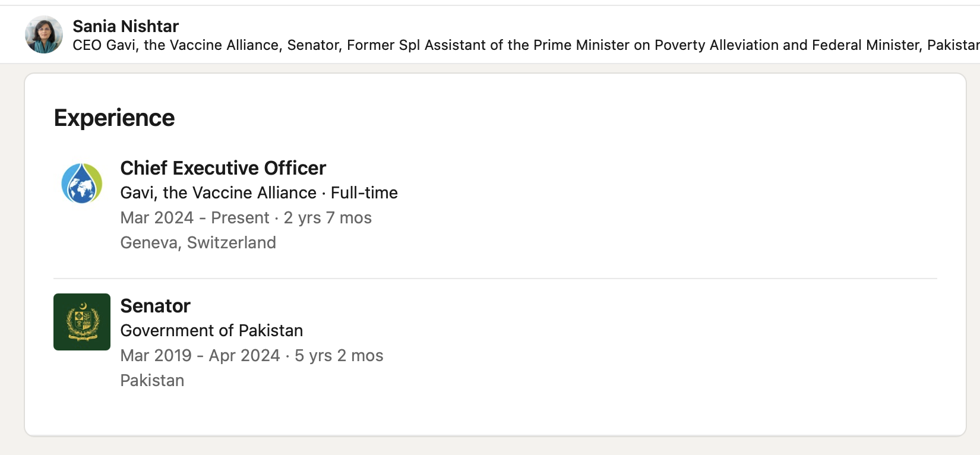Viewport: 980px width, 455px height.
Task: Select the Full-time employment type label
Action: (364, 192)
